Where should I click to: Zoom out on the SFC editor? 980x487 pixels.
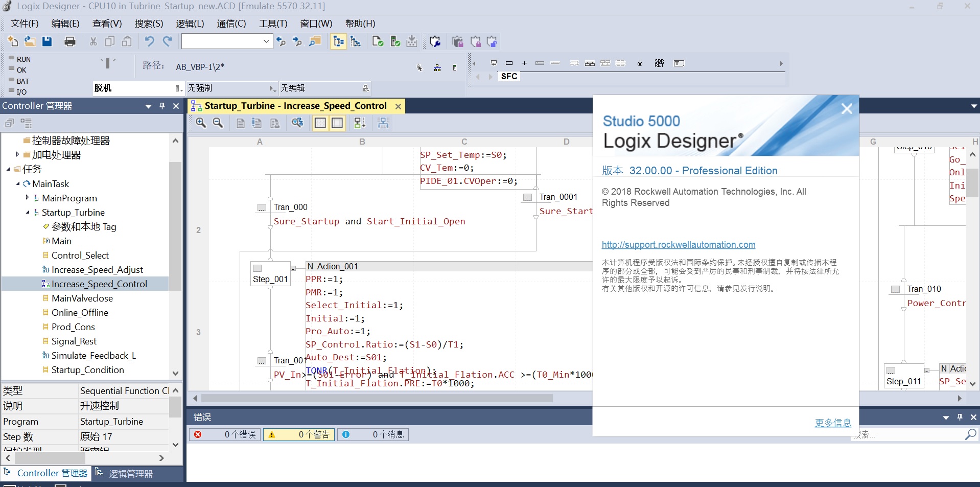tap(218, 123)
